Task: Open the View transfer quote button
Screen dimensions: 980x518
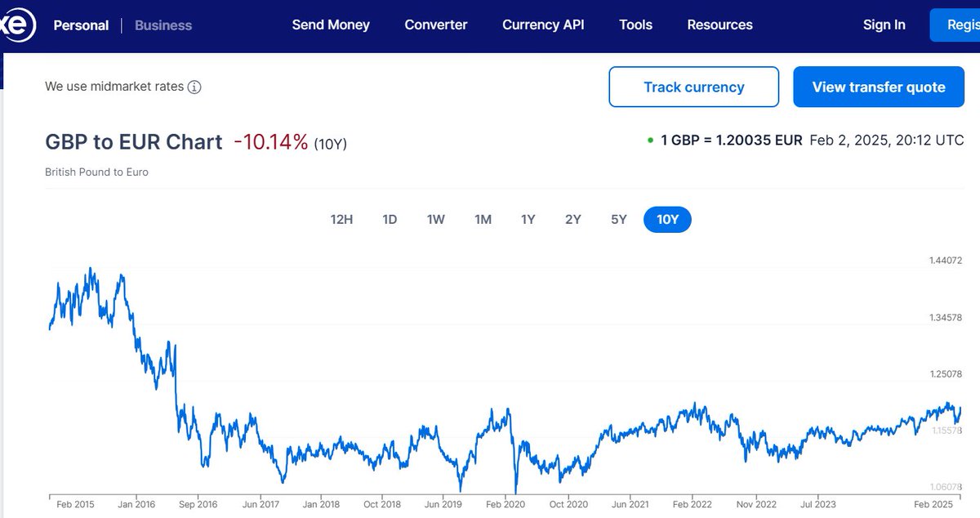Action: [879, 87]
